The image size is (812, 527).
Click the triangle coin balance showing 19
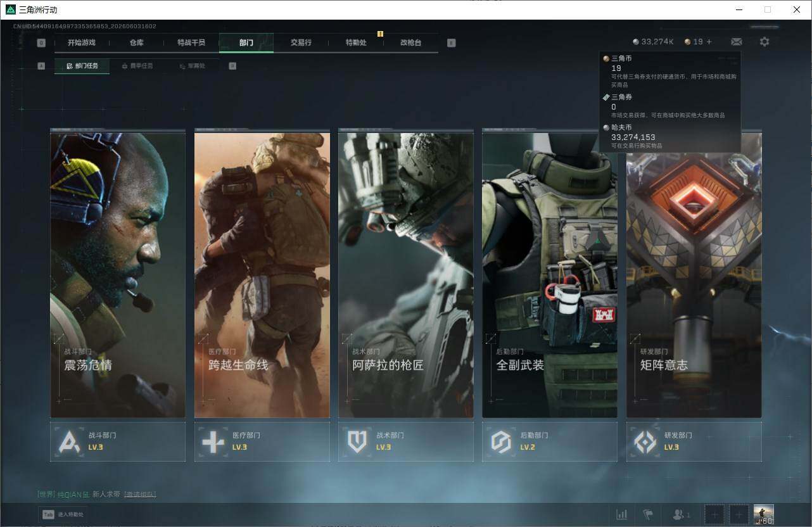[x=694, y=42]
